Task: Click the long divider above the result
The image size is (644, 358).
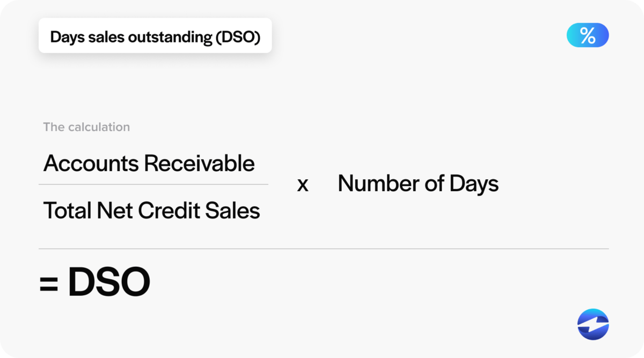Action: point(324,249)
